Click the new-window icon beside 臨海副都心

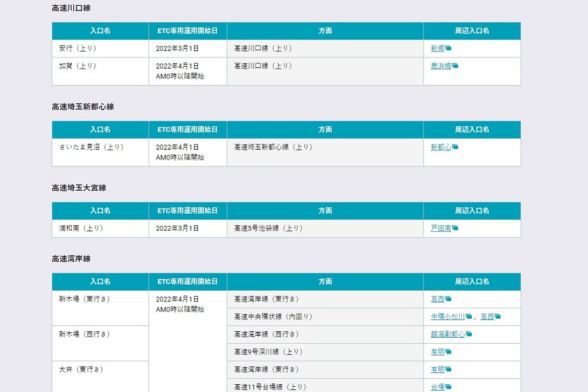[469, 333]
